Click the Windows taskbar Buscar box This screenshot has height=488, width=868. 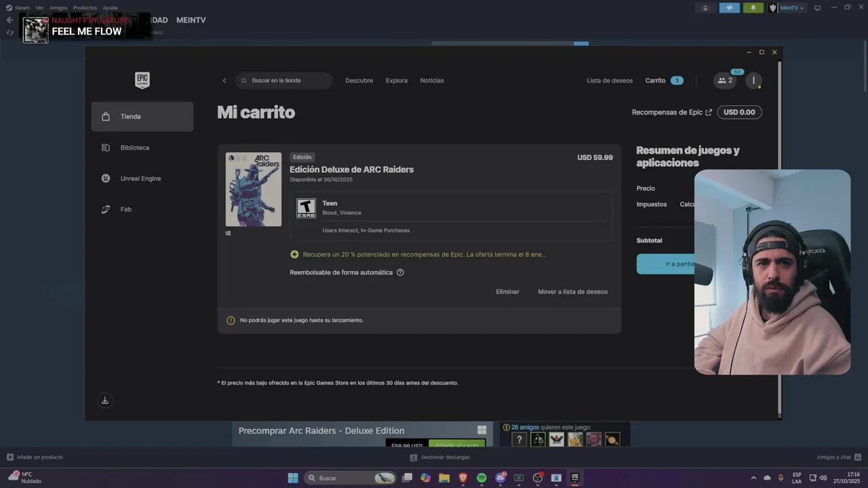pos(350,478)
